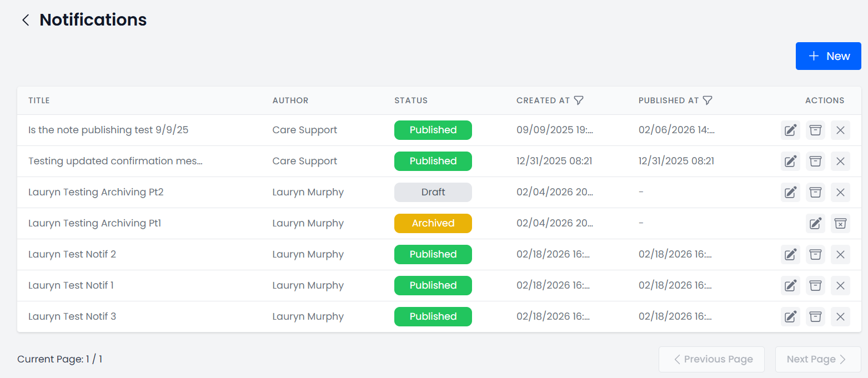Go to the Next Page
The height and width of the screenshot is (378, 868).
[817, 359]
